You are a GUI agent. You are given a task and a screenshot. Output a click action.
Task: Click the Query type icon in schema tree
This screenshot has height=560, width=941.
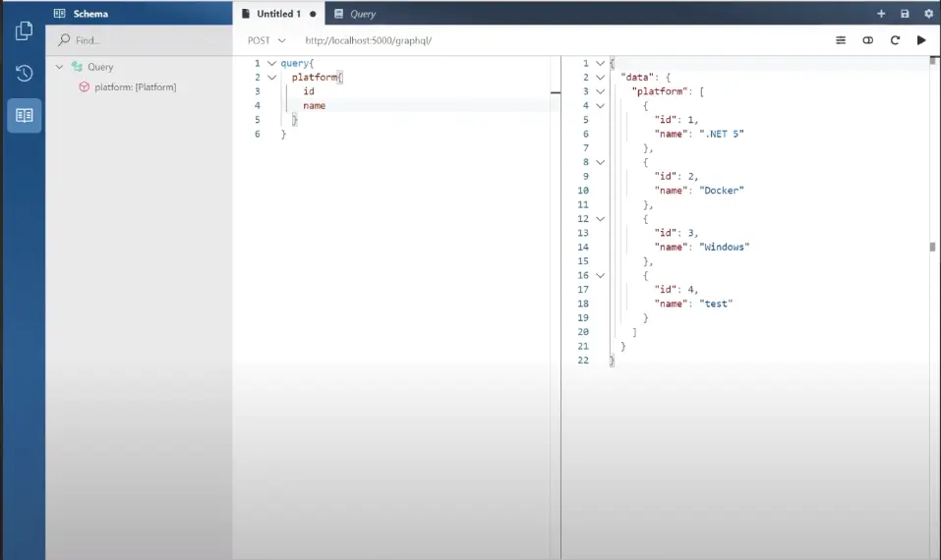pos(77,67)
